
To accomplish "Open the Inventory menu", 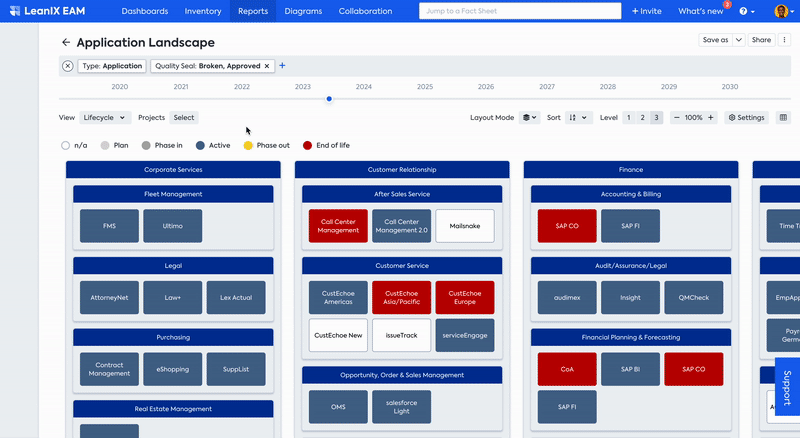I will point(203,11).
